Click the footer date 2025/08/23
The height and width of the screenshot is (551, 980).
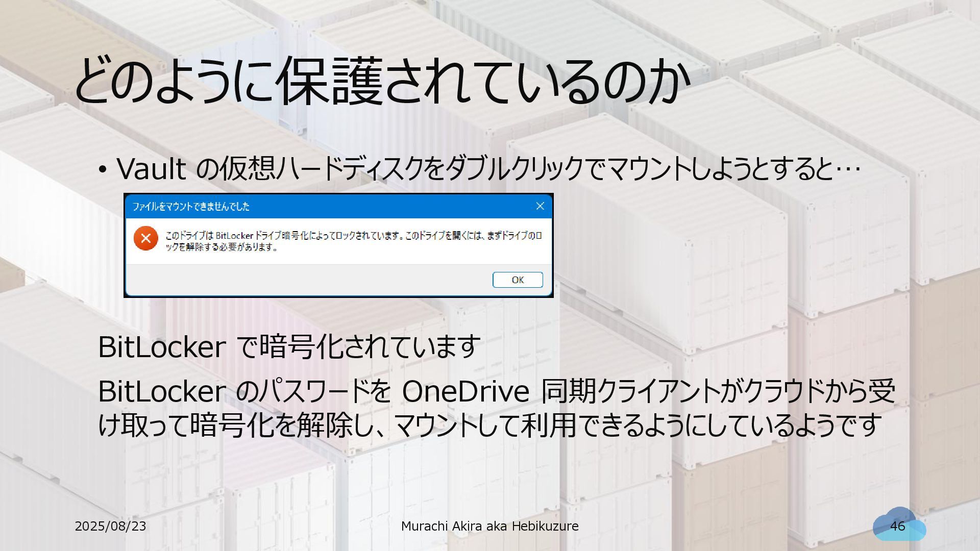click(x=110, y=526)
